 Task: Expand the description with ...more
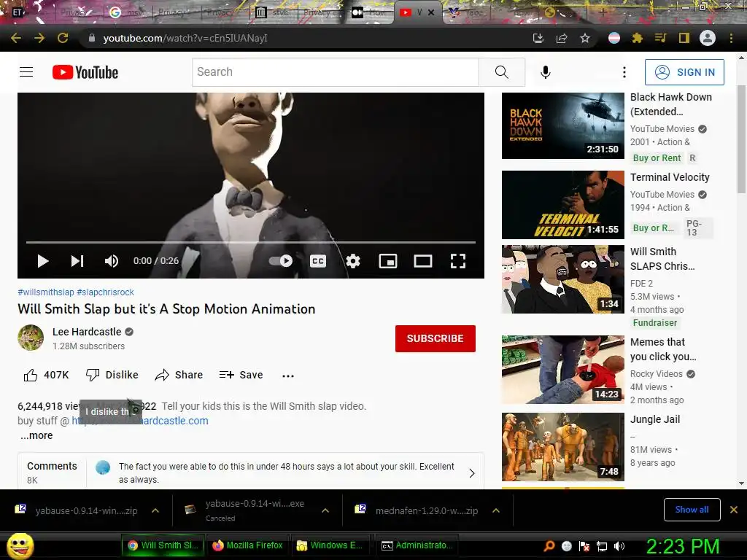36,435
